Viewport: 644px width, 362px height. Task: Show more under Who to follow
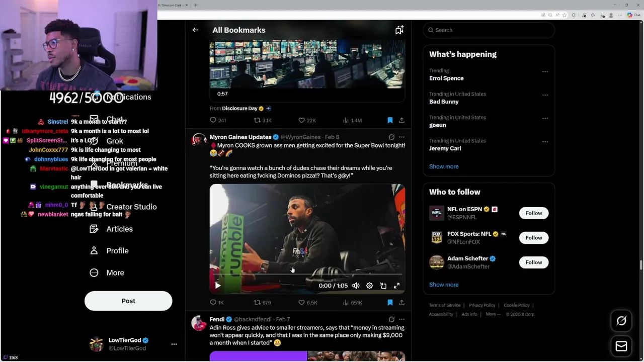[x=444, y=285]
